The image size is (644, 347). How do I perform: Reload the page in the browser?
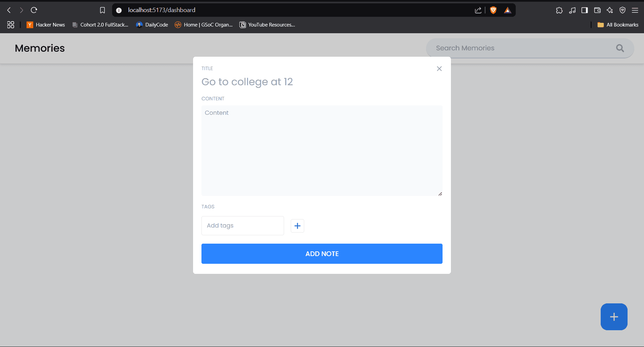pos(34,10)
